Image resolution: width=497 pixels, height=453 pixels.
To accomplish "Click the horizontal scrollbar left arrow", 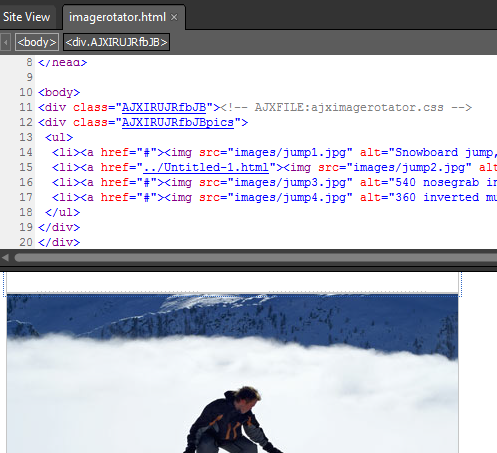I will pos(5,257).
